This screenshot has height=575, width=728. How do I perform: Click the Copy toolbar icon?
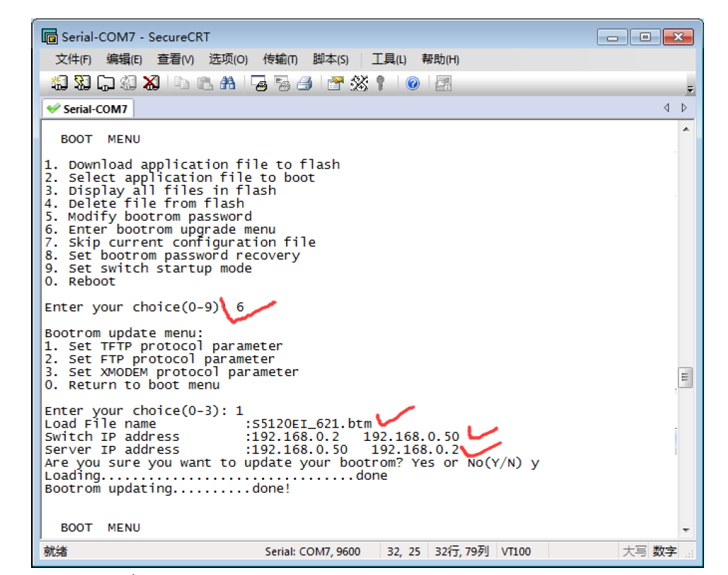[x=182, y=83]
